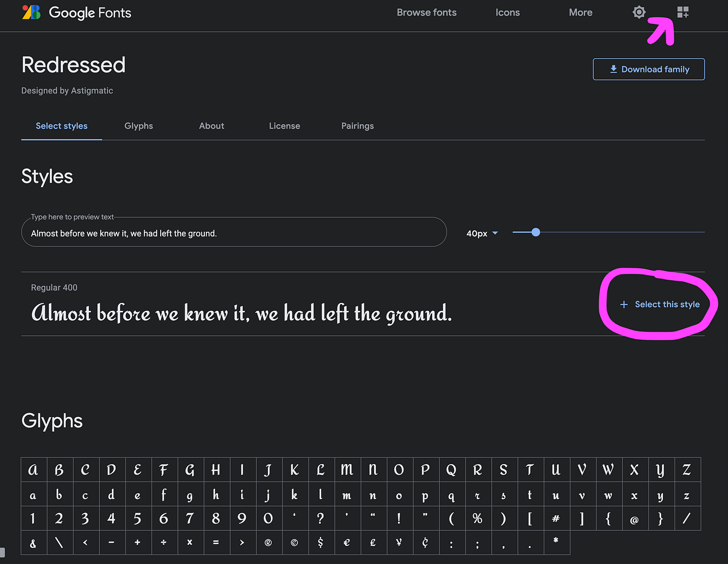Open the settings gear icon
Viewport: 728px width, 564px height.
click(639, 12)
